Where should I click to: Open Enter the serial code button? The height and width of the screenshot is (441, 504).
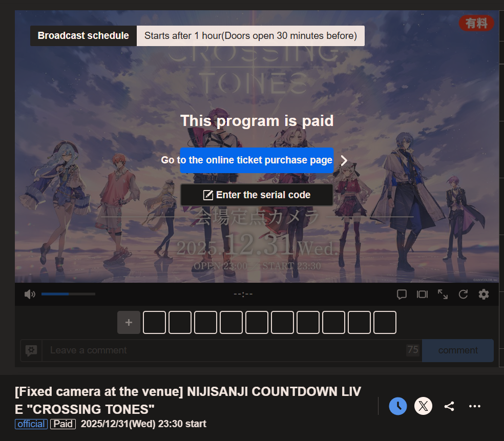pyautogui.click(x=257, y=195)
